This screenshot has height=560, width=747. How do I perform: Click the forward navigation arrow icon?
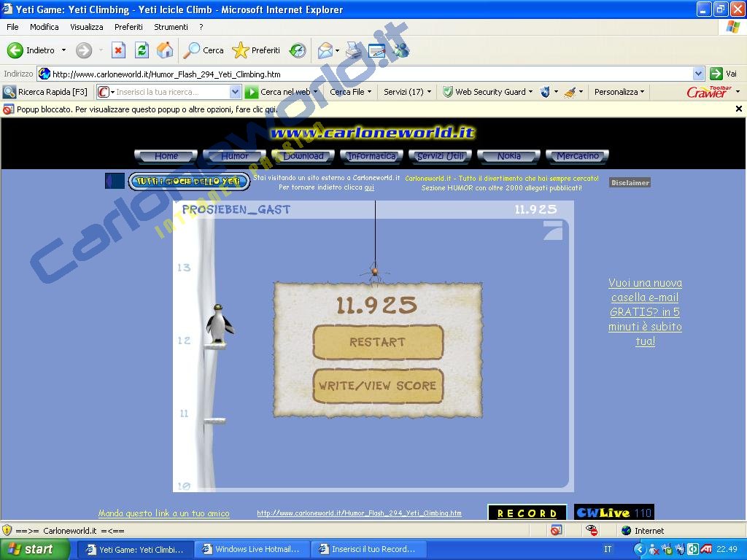84,50
